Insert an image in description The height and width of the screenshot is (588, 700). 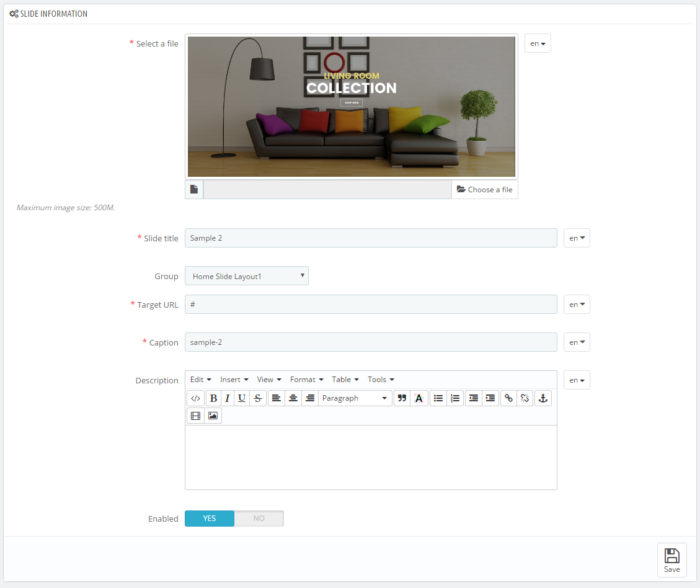(213, 416)
